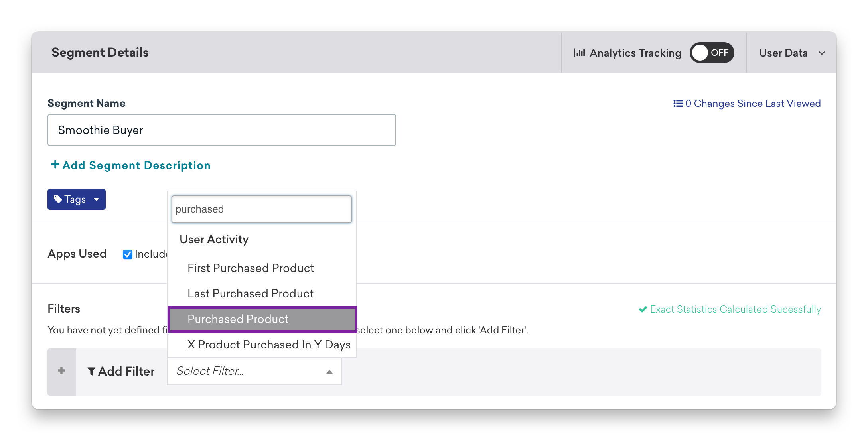Click the plus icon beside Add Filter

[x=61, y=371]
